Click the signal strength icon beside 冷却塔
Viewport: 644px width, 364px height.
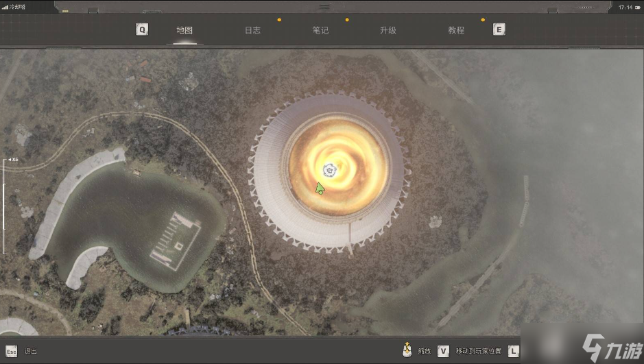5,7
